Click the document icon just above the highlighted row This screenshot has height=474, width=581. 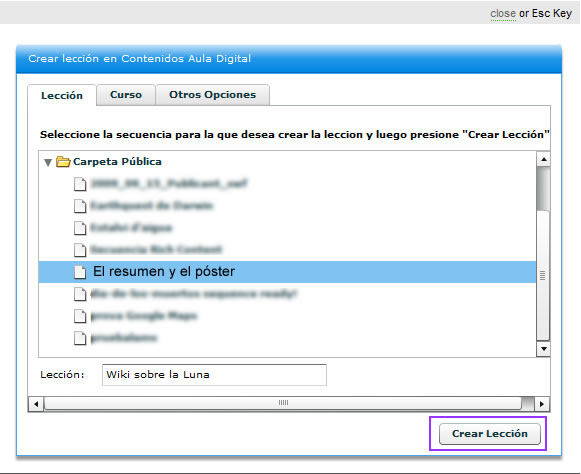coord(80,250)
